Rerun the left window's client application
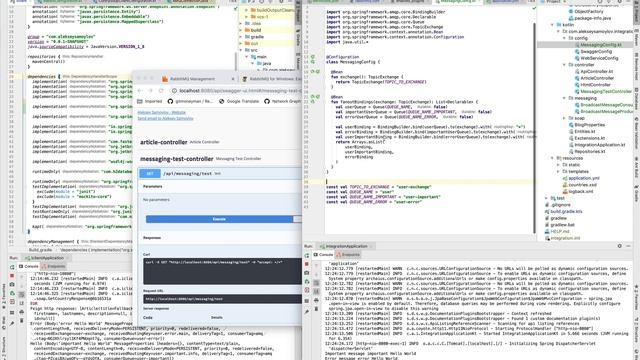Viewport: 640px width, 360px height. (12, 267)
